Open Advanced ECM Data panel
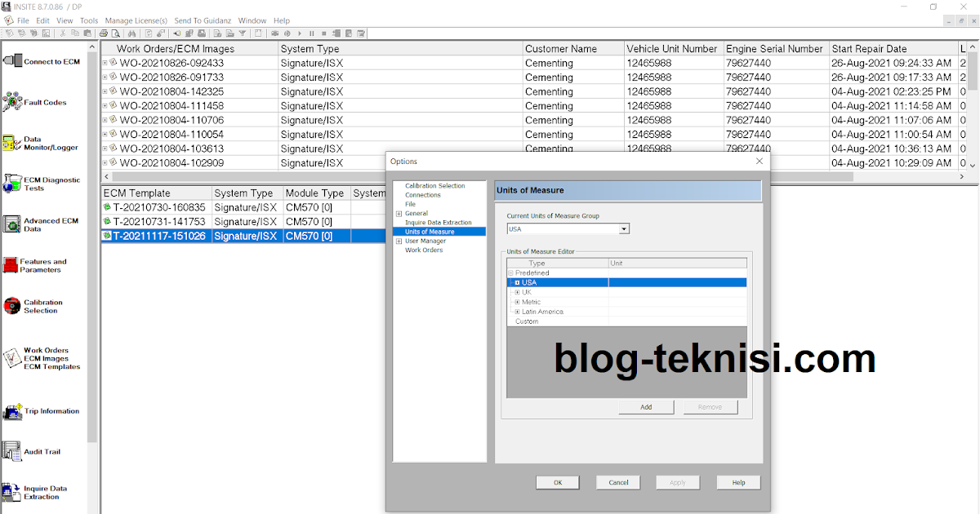 (x=45, y=224)
